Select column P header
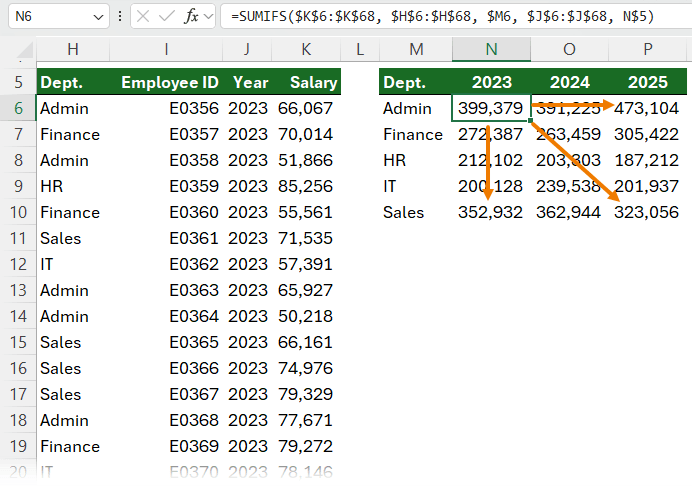This screenshot has height=486, width=692. (x=647, y=49)
